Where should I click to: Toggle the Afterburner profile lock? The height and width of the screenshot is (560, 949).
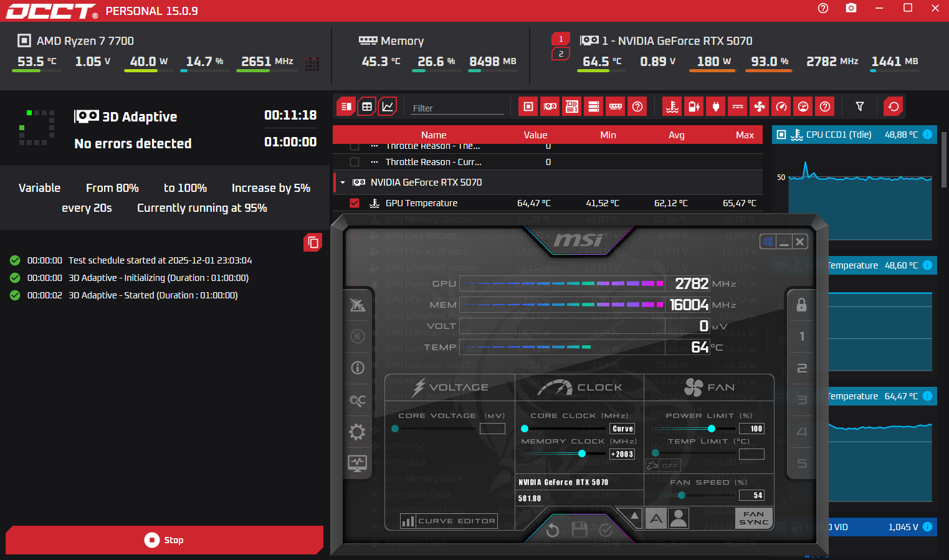pos(802,305)
